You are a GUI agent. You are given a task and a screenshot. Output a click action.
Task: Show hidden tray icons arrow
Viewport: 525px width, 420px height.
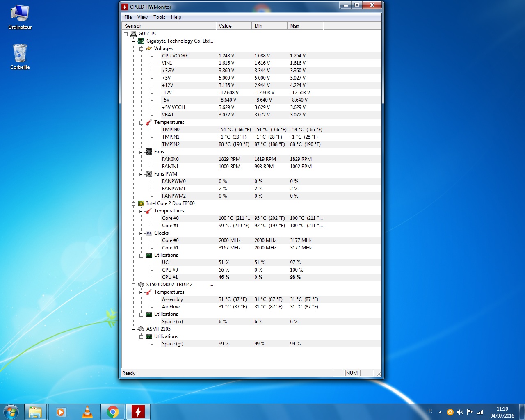[440, 412]
